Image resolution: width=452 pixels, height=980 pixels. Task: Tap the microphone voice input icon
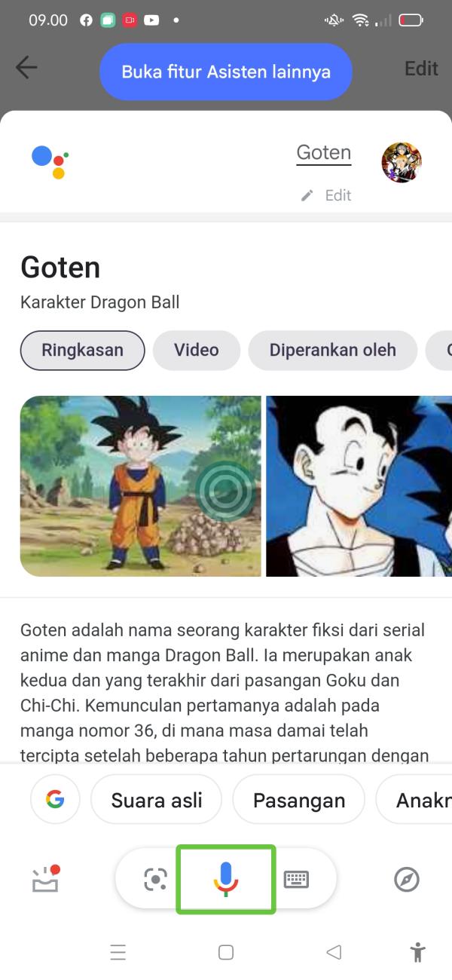[x=225, y=879]
